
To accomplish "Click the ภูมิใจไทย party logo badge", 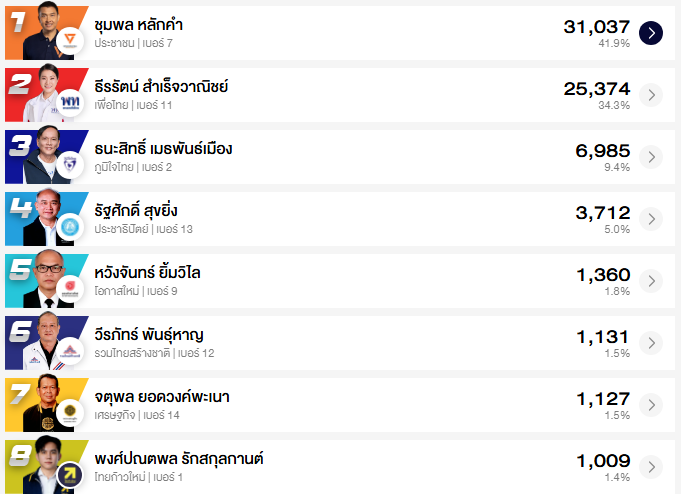I will click(70, 165).
